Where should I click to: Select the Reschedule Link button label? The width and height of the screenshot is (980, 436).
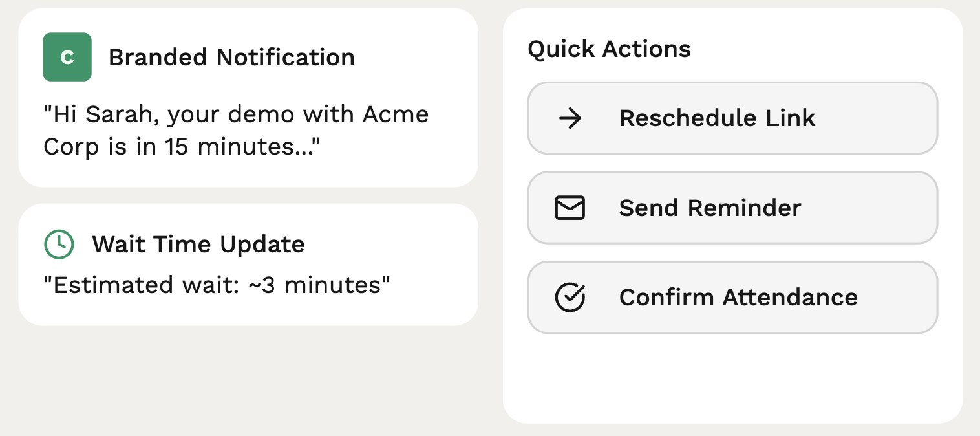click(x=717, y=118)
